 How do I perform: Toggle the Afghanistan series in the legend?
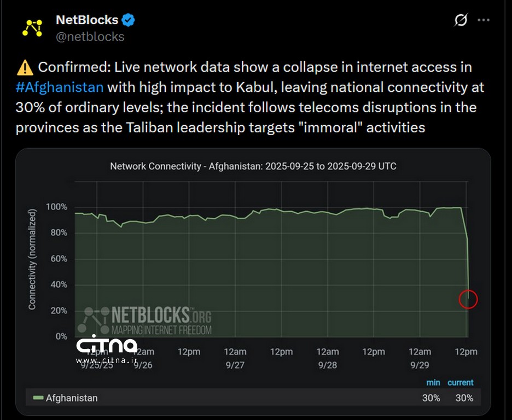pos(71,398)
